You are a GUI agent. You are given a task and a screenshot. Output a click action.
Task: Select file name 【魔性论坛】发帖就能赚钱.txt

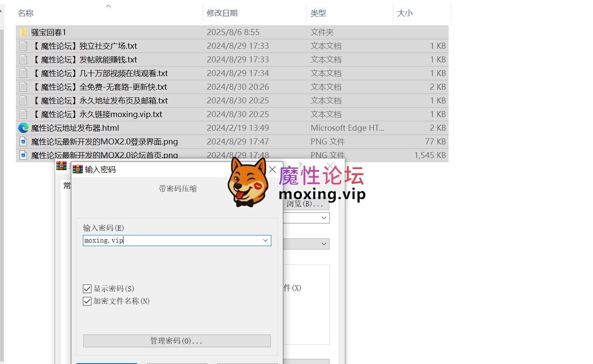[84, 60]
